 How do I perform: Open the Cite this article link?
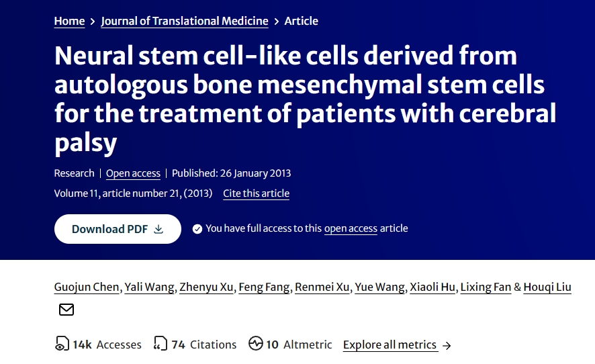[256, 193]
